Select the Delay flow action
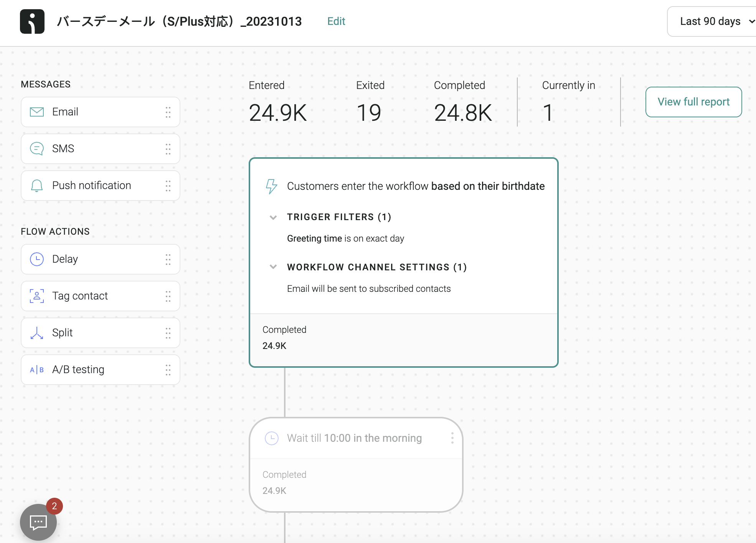The image size is (756, 543). pyautogui.click(x=101, y=259)
